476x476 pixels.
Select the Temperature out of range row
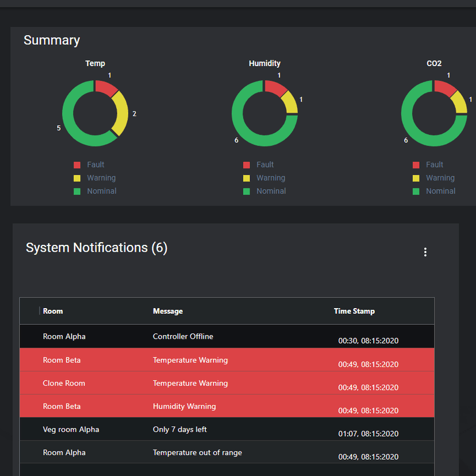pyautogui.click(x=227, y=452)
